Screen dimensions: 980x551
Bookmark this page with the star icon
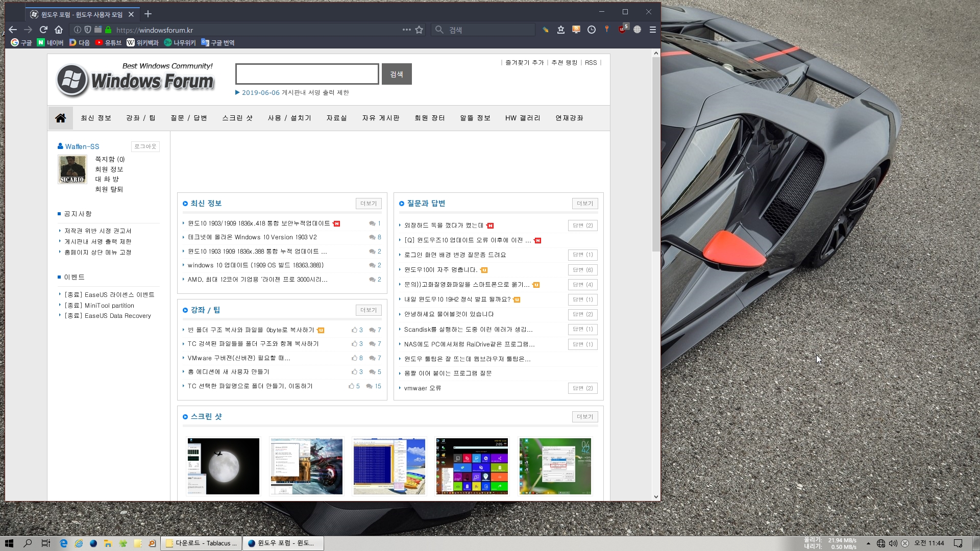pyautogui.click(x=419, y=30)
